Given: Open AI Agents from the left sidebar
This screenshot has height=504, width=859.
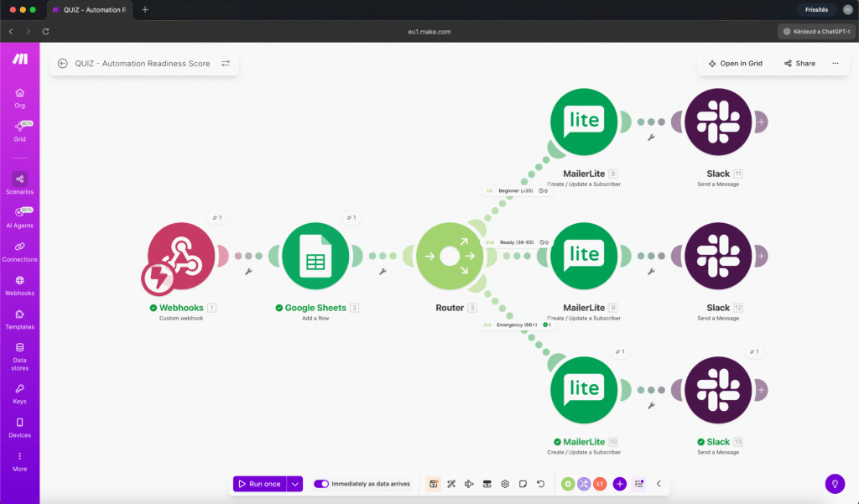Looking at the screenshot, I should (x=19, y=216).
